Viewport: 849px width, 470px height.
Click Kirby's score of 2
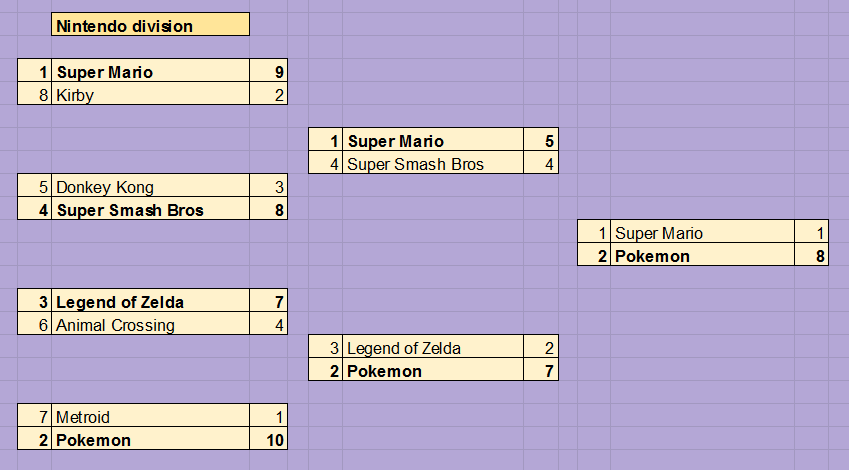click(x=269, y=94)
